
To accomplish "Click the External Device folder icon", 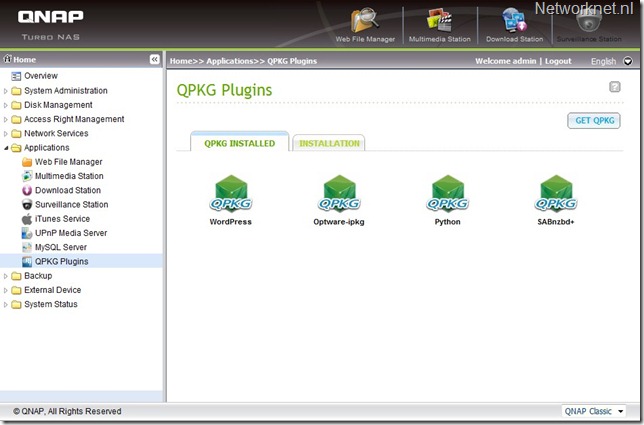I will click(x=16, y=290).
